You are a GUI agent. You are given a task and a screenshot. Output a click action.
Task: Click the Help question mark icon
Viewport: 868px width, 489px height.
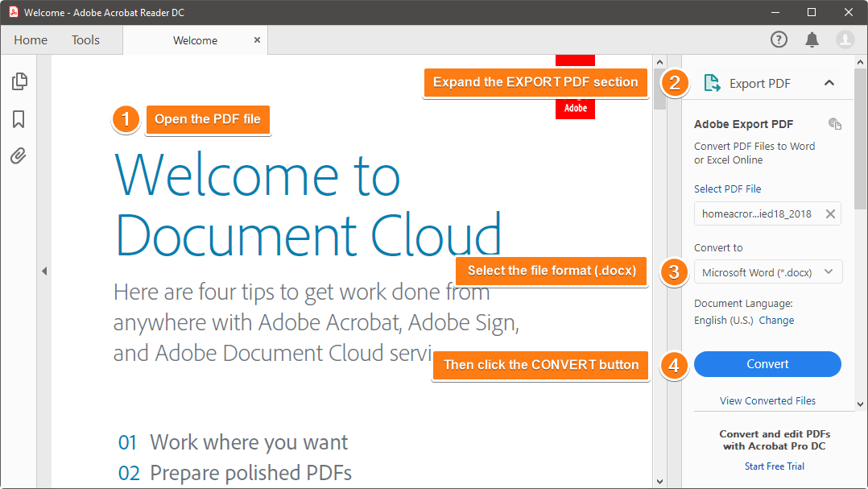click(779, 39)
